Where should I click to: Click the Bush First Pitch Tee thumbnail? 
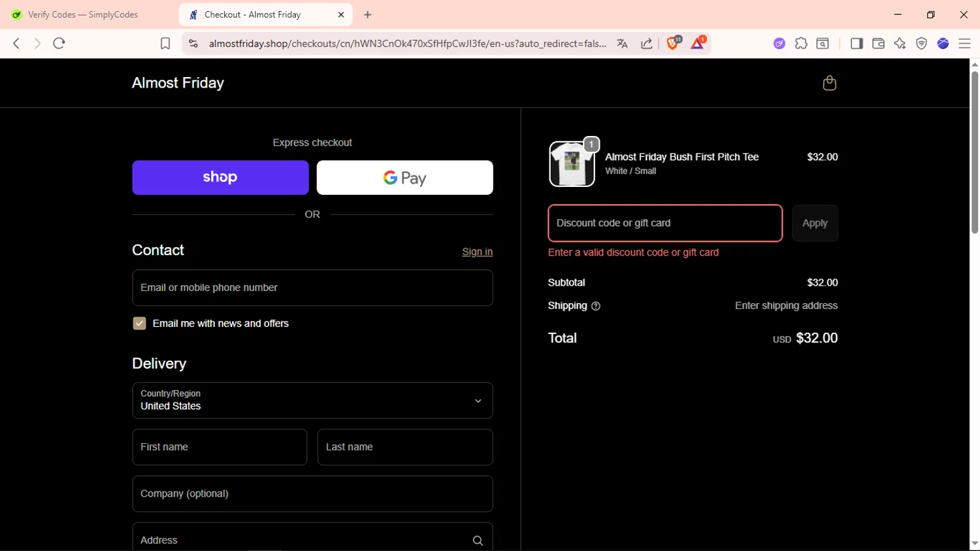pyautogui.click(x=572, y=164)
